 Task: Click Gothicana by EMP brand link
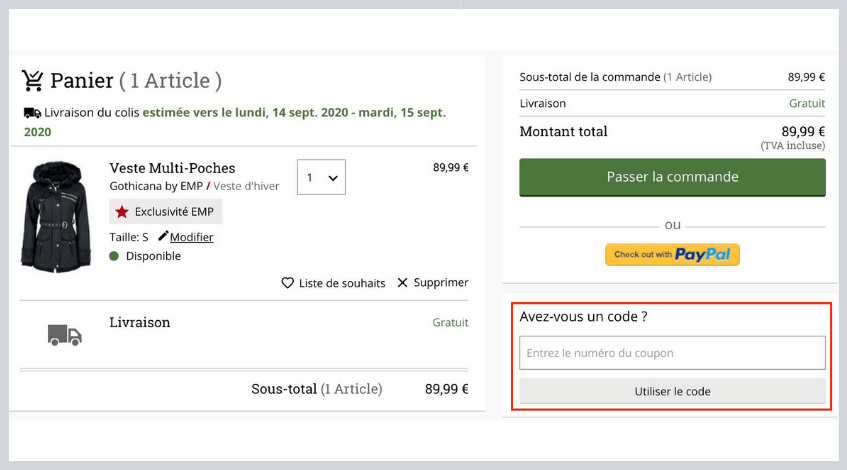pos(156,186)
